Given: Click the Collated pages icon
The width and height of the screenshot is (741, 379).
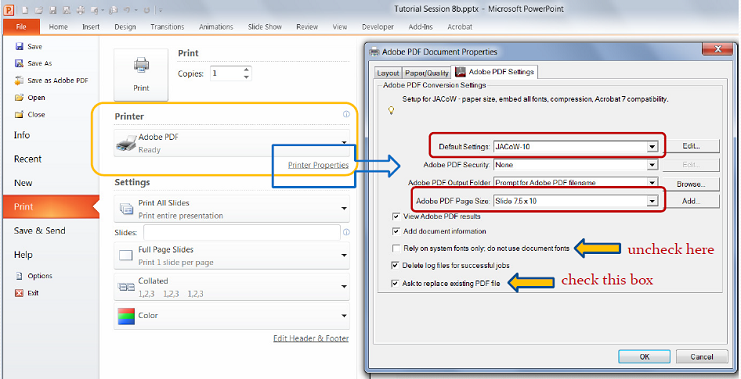Looking at the screenshot, I should [126, 287].
